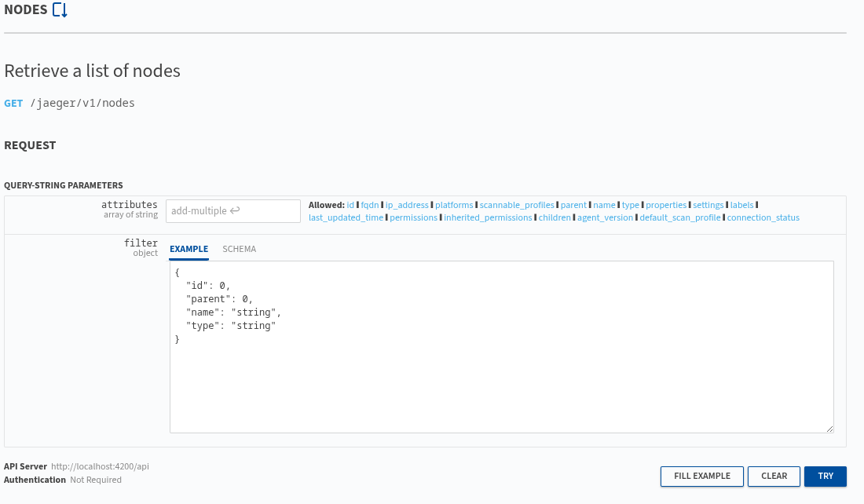Select 'scannable_profiles' from allowed values
This screenshot has width=864, height=504.
coord(517,205)
